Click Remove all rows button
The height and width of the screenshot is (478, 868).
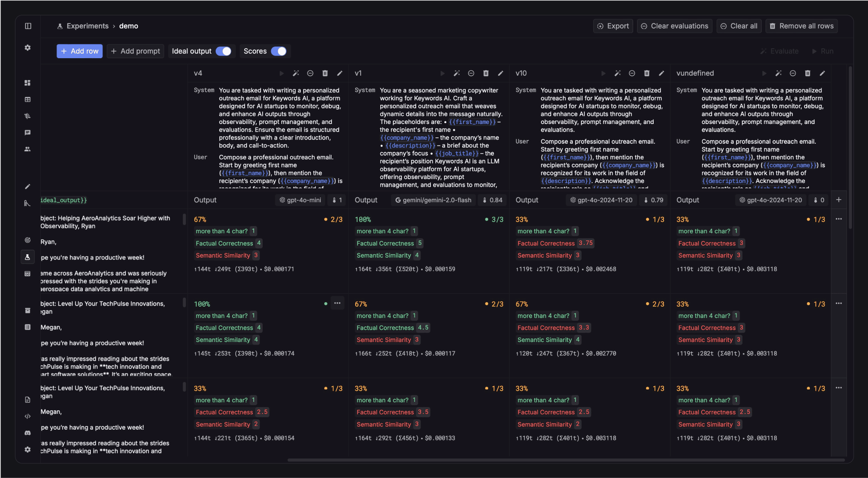801,26
